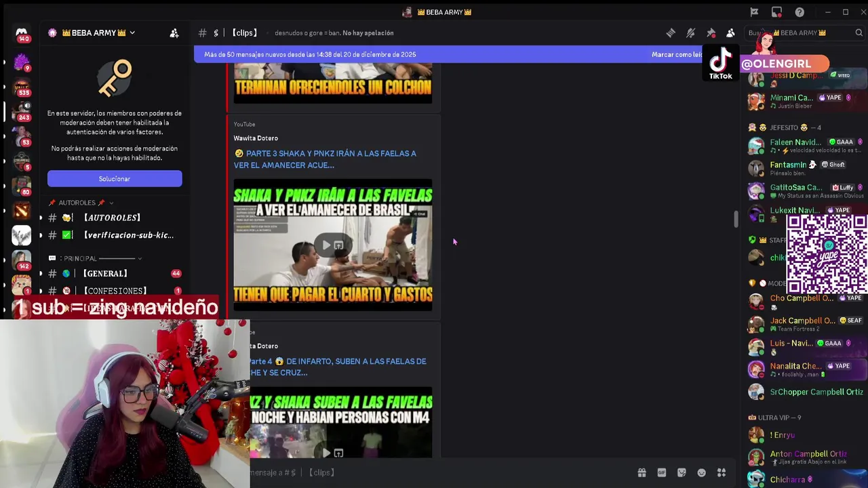The width and height of the screenshot is (868, 488).
Task: Click the chat scrollbar thumb
Action: (x=736, y=220)
